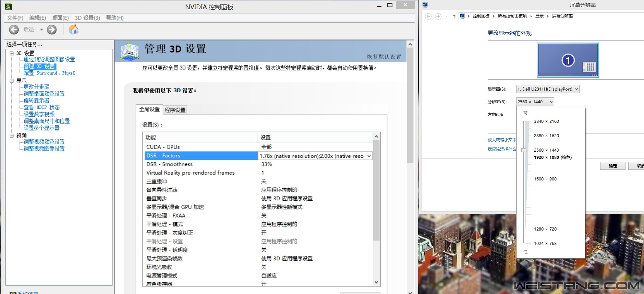644x294 pixels.
Task: Open 更改分辨率 in tree
Action: [x=36, y=87]
